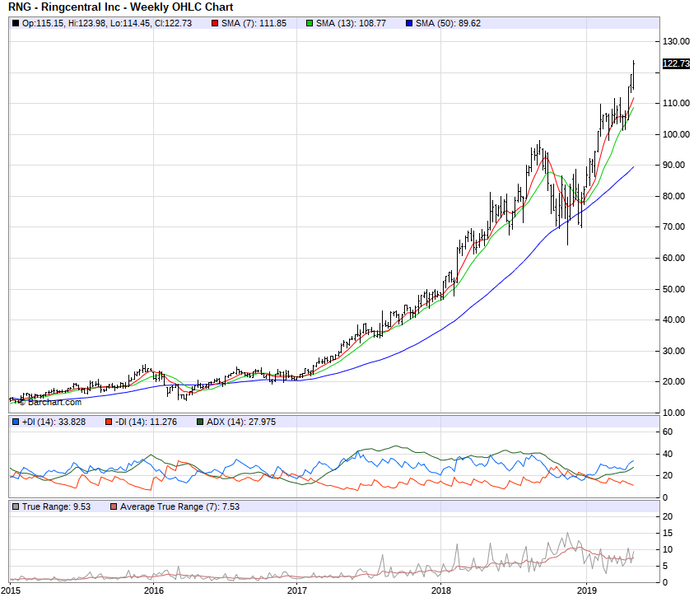
Task: Click the 40 label on ADX axis
Action: (668, 454)
